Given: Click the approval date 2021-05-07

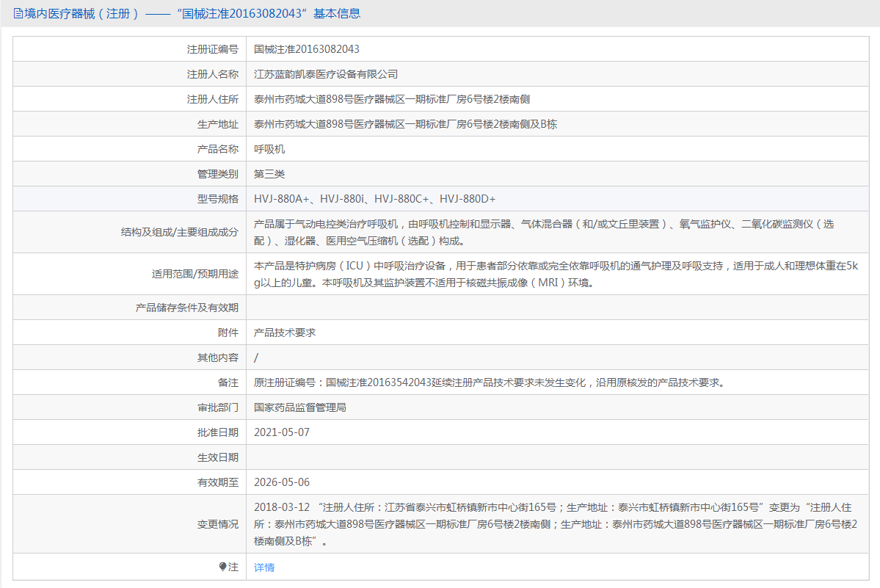Looking at the screenshot, I should pos(282,432).
